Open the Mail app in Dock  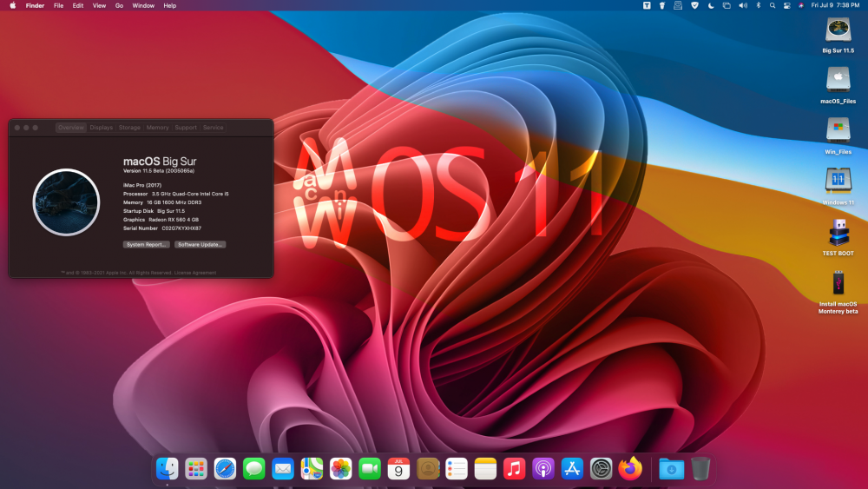tap(283, 469)
